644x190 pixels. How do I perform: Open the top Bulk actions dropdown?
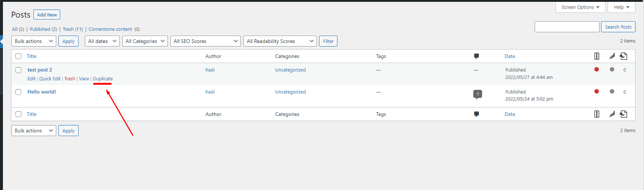click(x=34, y=41)
